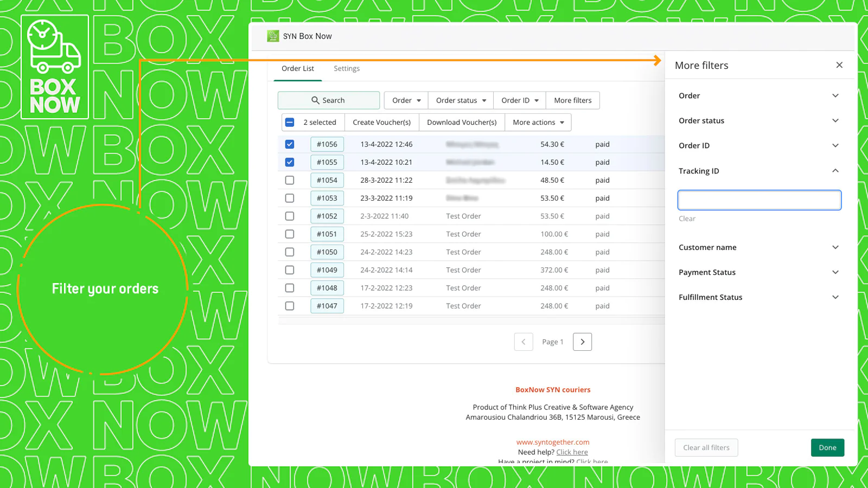This screenshot has width=868, height=488.
Task: Open order #1051
Action: (327, 234)
